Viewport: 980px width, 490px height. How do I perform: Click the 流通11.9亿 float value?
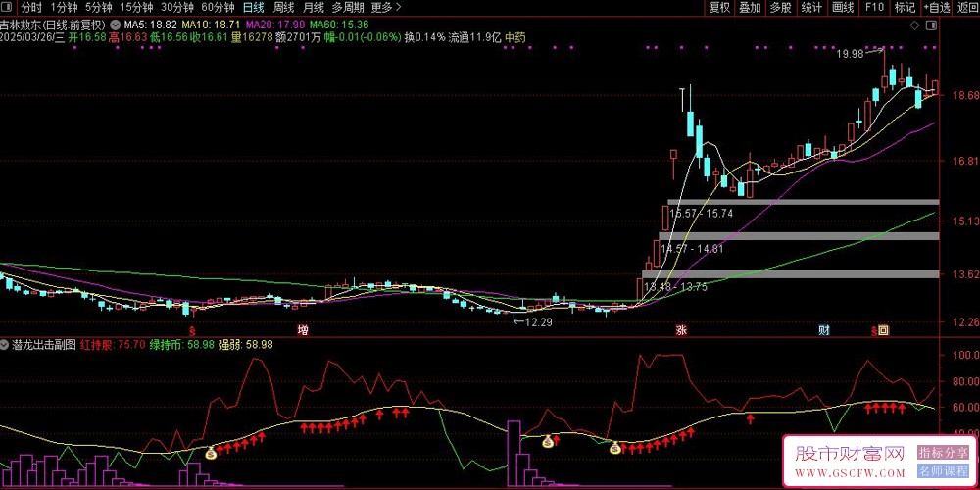475,37
